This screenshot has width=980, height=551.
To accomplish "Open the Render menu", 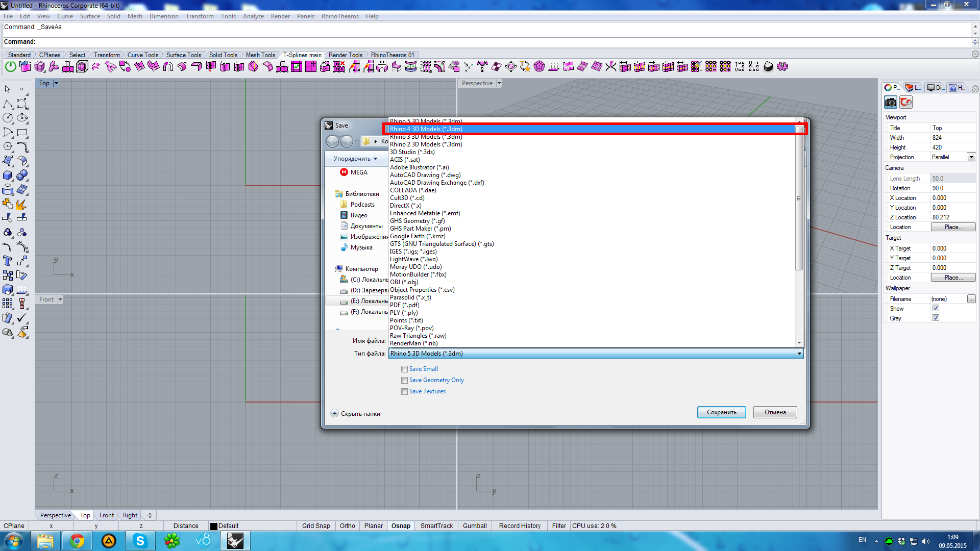I will (x=280, y=16).
